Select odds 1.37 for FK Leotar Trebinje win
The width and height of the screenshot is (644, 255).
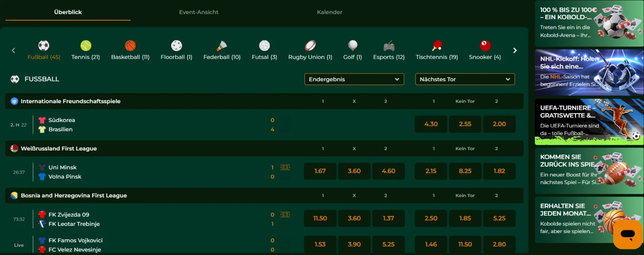point(388,218)
